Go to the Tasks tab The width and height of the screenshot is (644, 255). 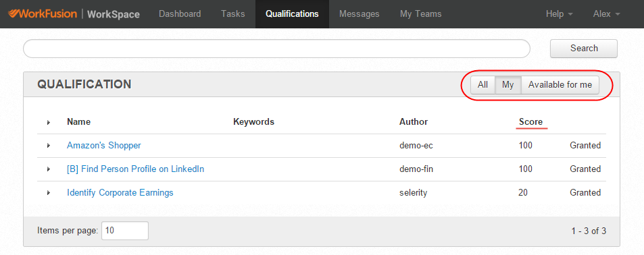coord(233,14)
